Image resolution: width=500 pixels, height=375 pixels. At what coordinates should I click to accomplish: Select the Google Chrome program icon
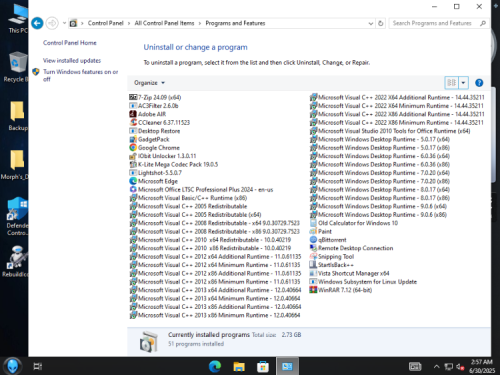[x=133, y=147]
